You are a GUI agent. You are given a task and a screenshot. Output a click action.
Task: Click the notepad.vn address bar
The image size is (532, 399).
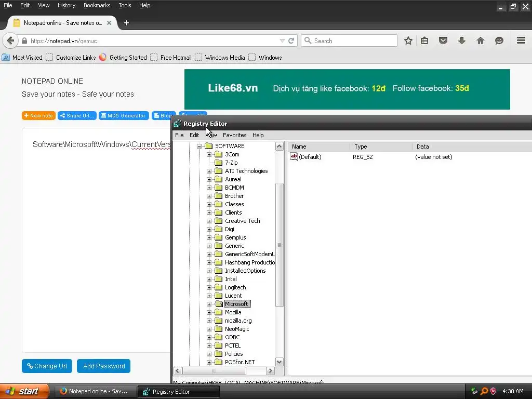[153, 41]
